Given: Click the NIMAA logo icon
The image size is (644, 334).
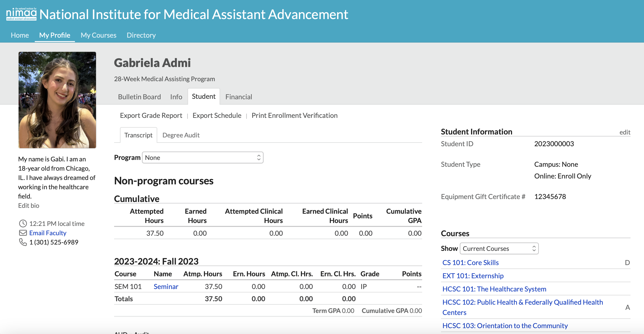Looking at the screenshot, I should coord(21,14).
